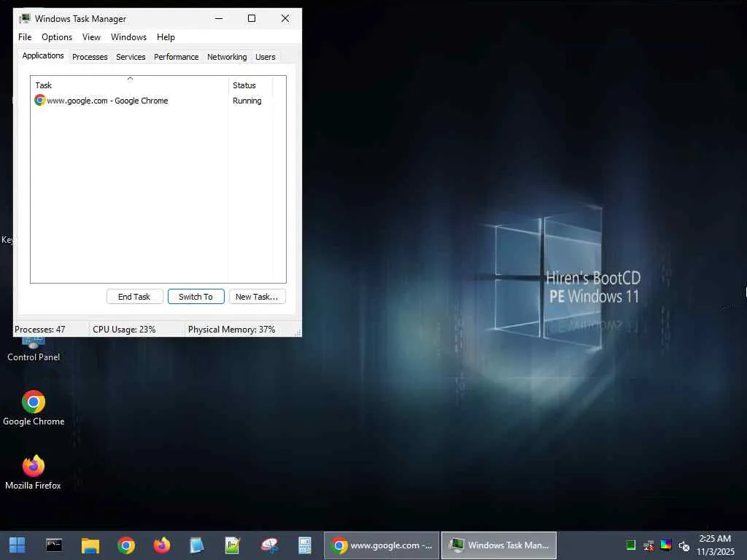Viewport: 747px width, 560px height.
Task: Open the calculator icon in the taskbar
Action: tap(304, 545)
